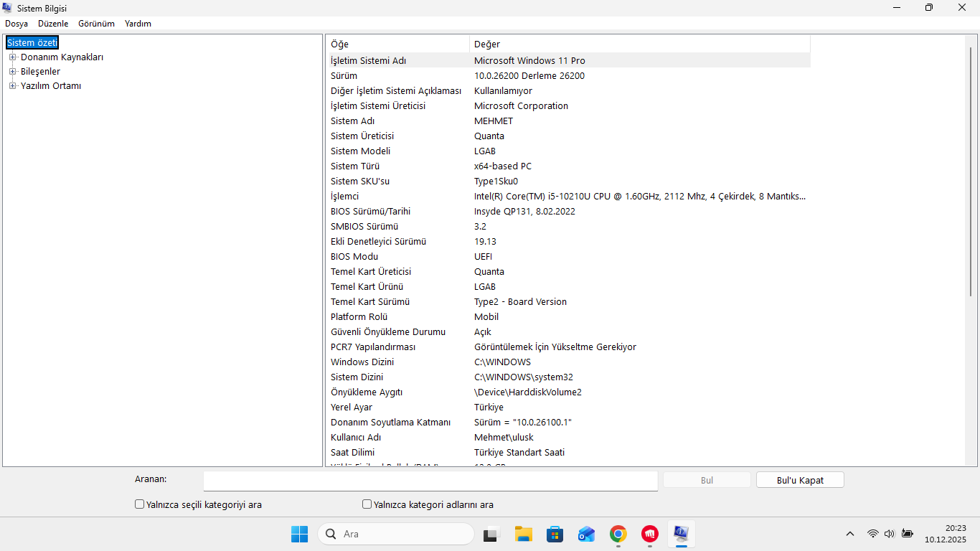Open the Görünüm menu

[96, 24]
